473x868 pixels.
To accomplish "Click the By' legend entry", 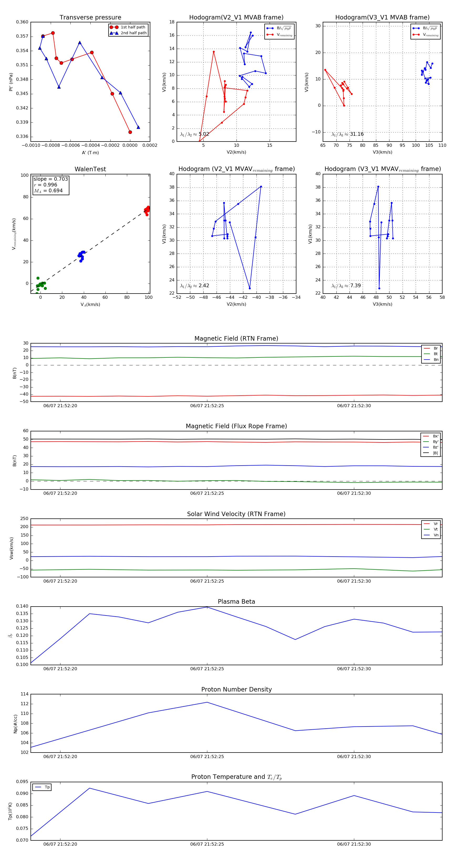I will [x=431, y=442].
